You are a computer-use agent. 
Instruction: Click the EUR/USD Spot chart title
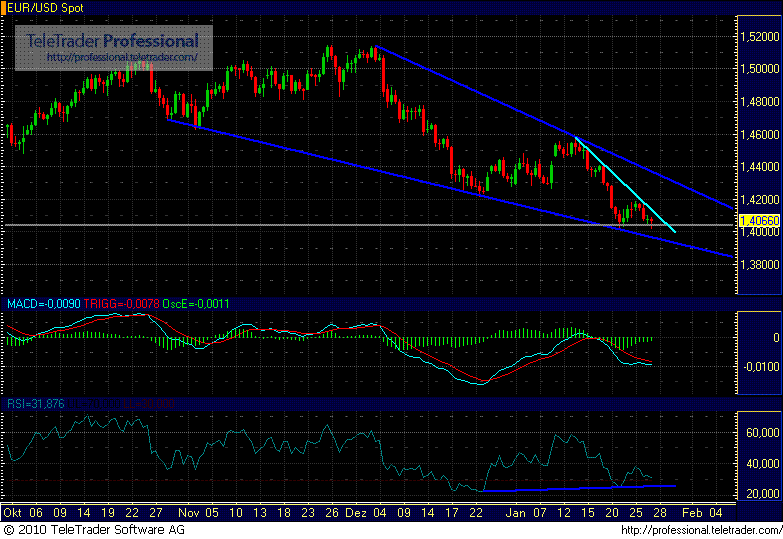pos(45,8)
